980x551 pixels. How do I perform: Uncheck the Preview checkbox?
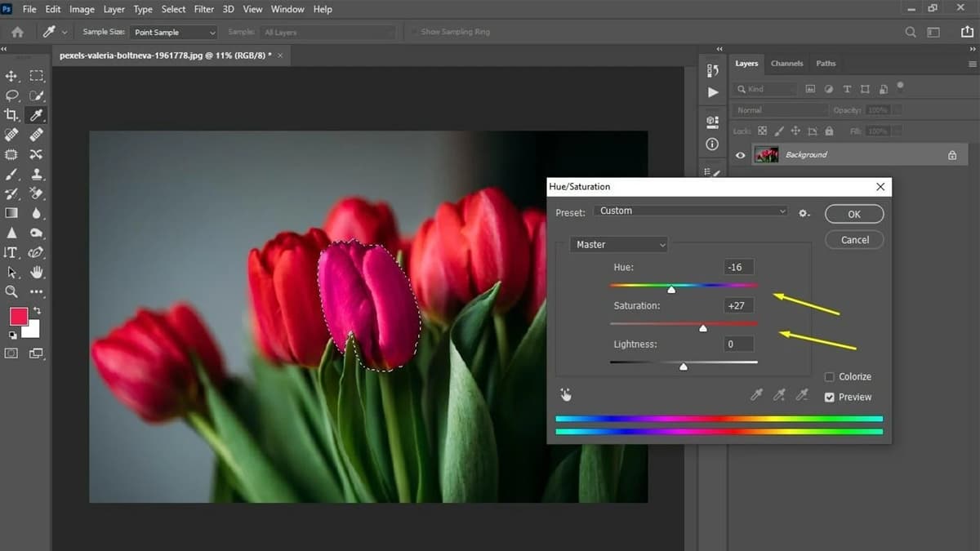[x=830, y=398]
